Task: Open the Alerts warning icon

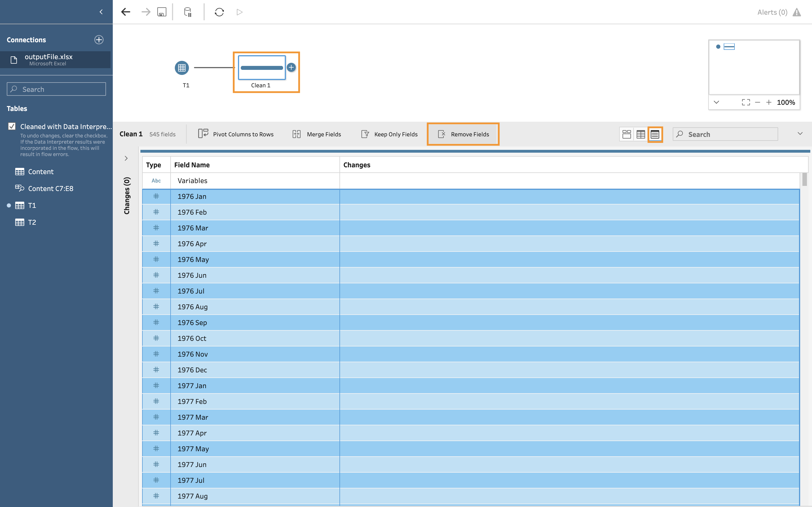Action: tap(796, 12)
